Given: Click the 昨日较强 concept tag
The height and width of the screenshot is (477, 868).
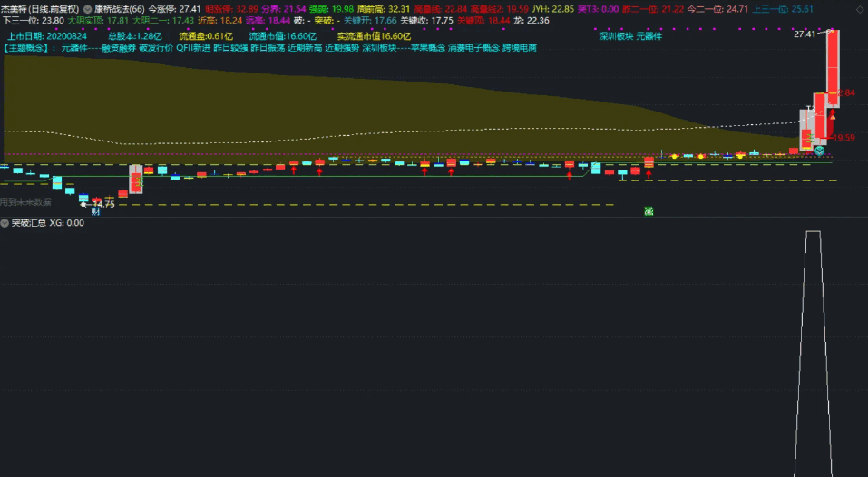Looking at the screenshot, I should pos(231,48).
